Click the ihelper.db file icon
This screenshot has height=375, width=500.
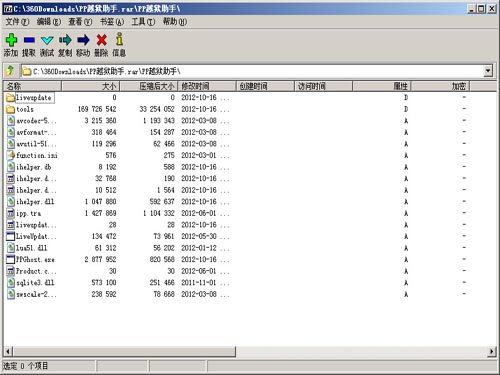11,167
